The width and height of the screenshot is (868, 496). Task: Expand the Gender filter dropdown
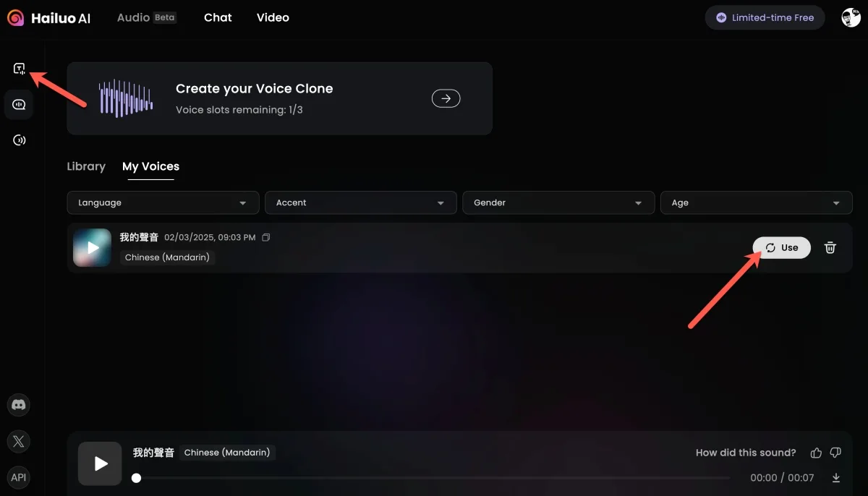pos(558,202)
